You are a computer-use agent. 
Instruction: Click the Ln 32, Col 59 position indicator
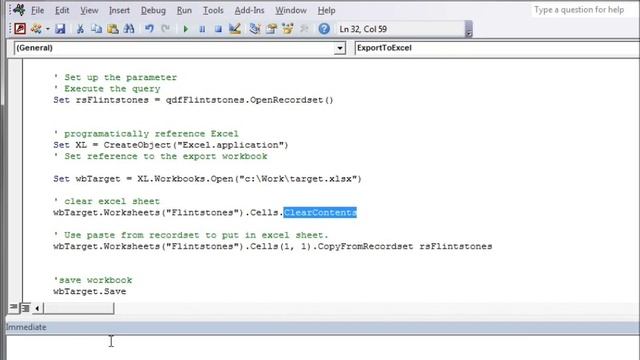click(363, 29)
